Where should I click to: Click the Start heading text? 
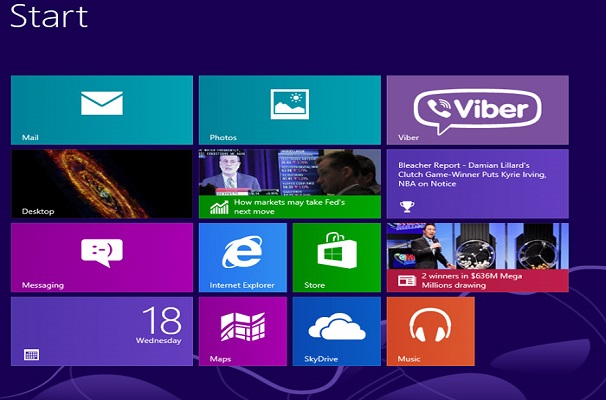pyautogui.click(x=49, y=16)
